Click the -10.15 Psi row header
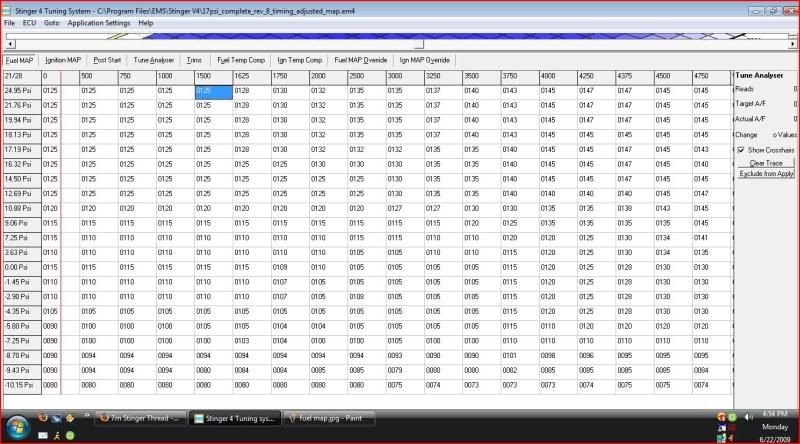The image size is (800, 444). click(22, 385)
